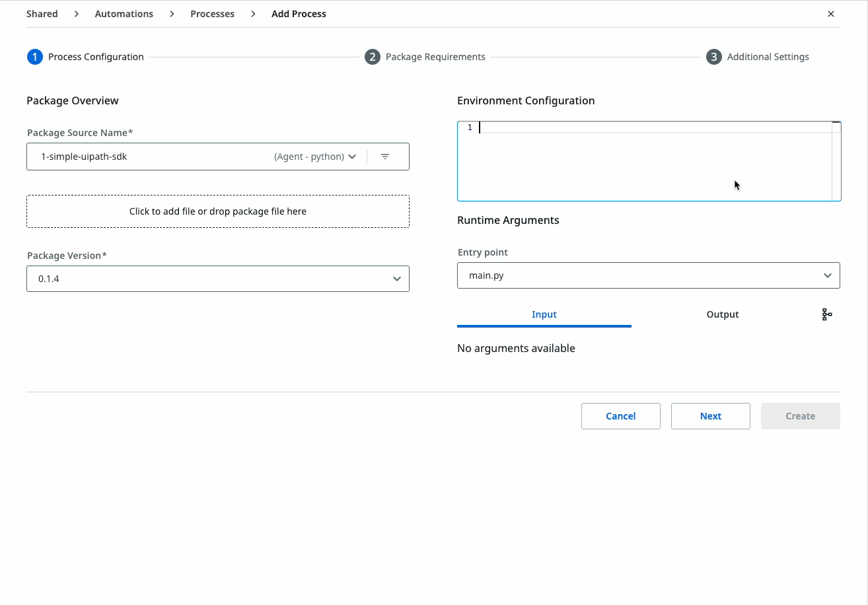Click step 2 circle for Package Requirements
The image size is (868, 605).
(x=373, y=57)
